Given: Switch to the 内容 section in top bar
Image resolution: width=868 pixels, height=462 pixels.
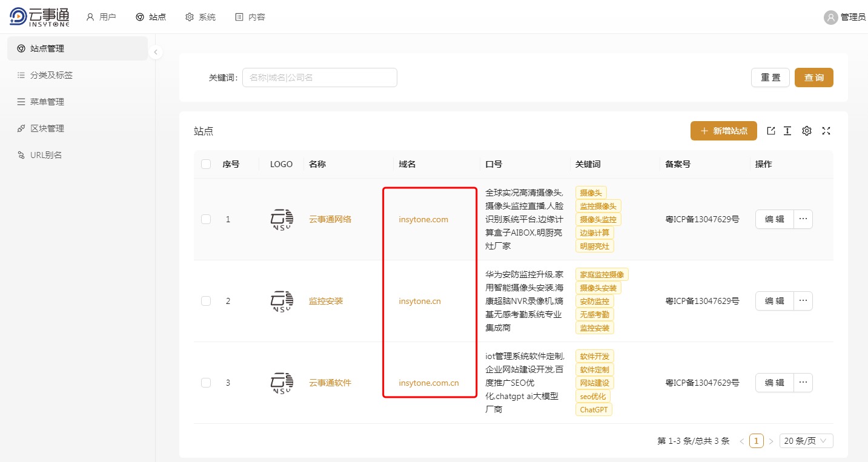Looking at the screenshot, I should (250, 17).
